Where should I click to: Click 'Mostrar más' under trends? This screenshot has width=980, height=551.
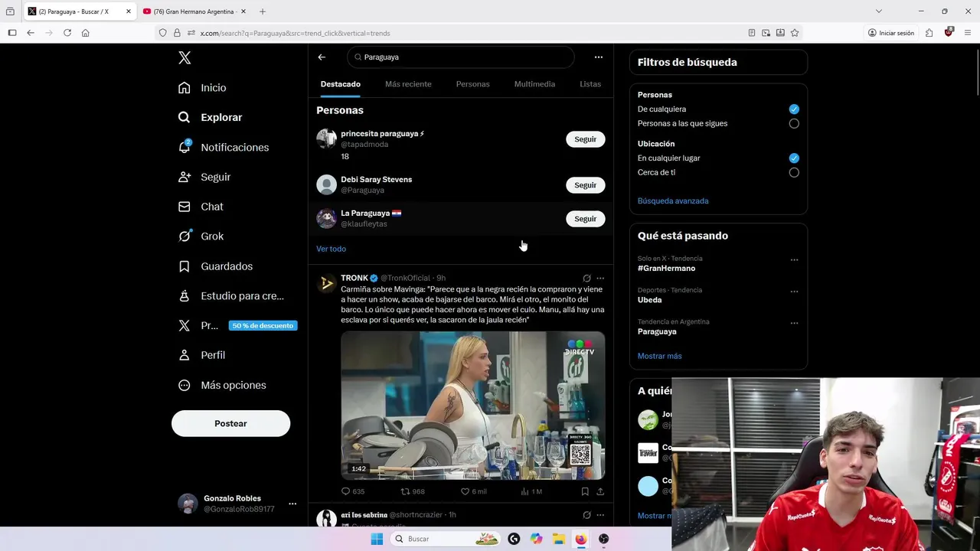[x=659, y=356]
